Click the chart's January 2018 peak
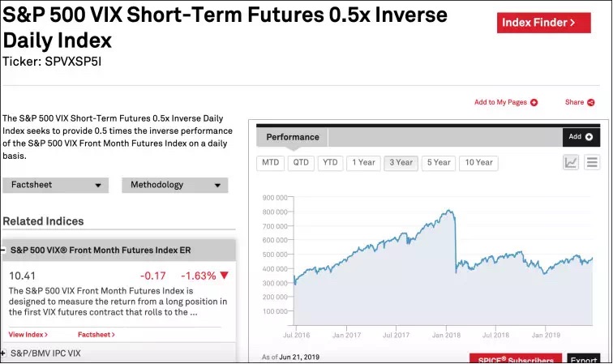Screen dimensions: 613x364 (x=448, y=211)
